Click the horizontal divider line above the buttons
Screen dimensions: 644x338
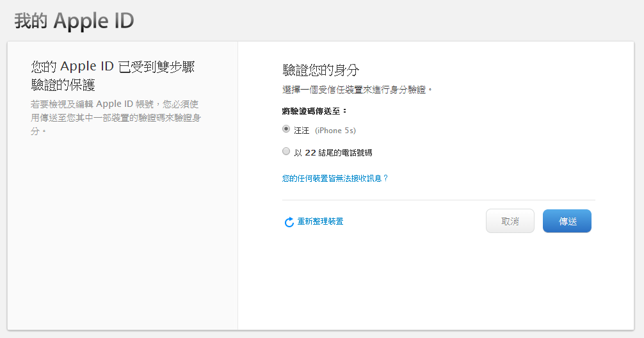pyautogui.click(x=439, y=200)
